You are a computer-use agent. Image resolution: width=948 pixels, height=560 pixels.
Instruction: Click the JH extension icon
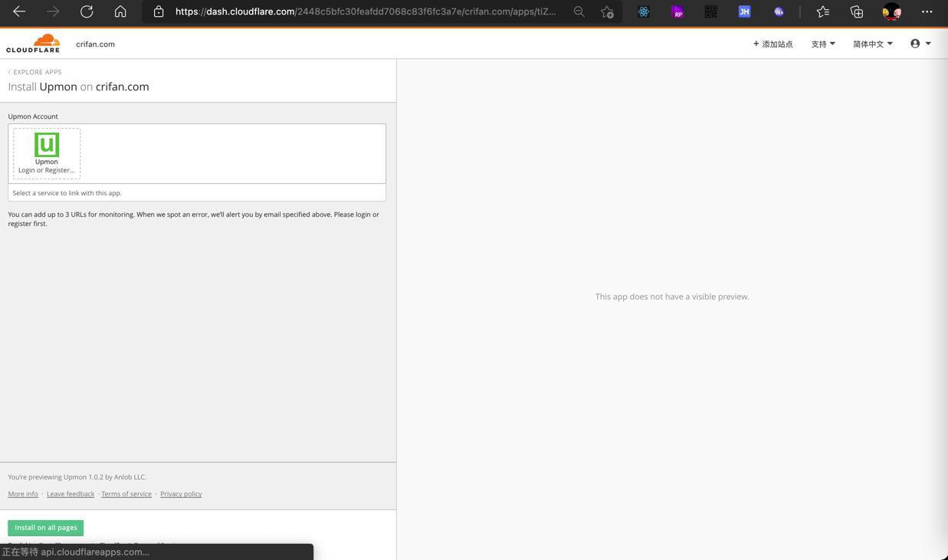pos(744,11)
